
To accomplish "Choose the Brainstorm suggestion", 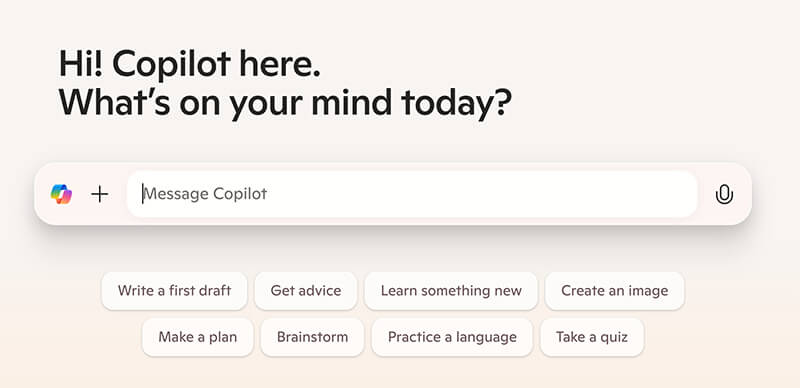I will 312,337.
